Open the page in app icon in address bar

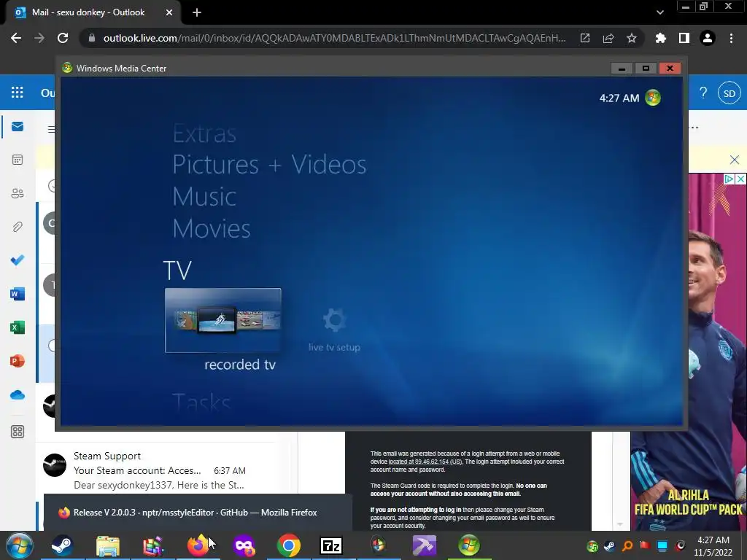585,38
